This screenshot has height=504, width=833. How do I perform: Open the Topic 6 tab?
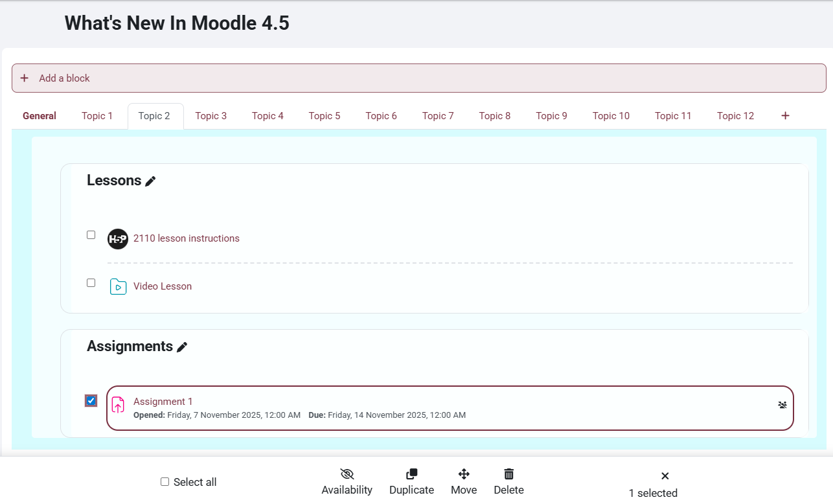(x=382, y=116)
